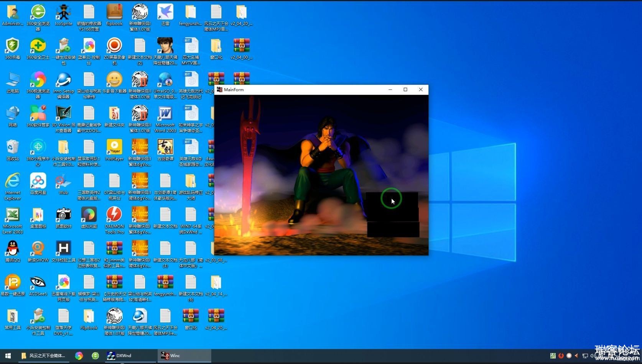The image size is (642, 364).
Task: Launch DAEMON Tools Pro shortcut
Action: pyautogui.click(x=114, y=221)
